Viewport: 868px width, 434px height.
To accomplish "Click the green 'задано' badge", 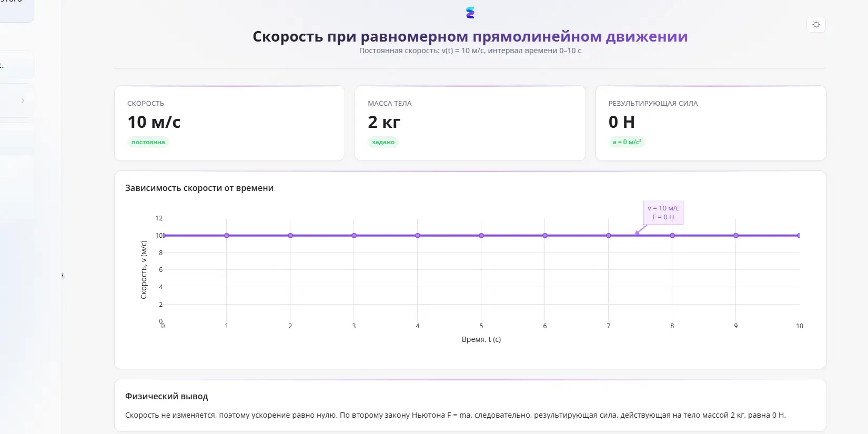I will click(383, 142).
